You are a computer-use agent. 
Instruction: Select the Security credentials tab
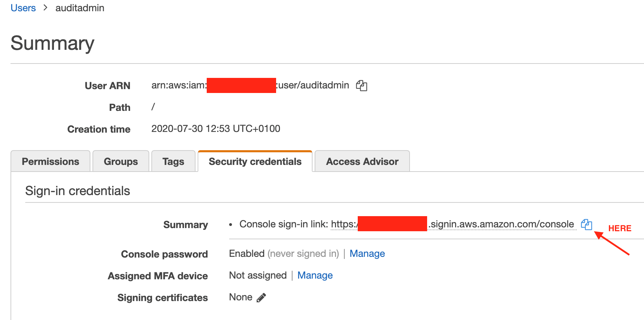[x=255, y=161]
